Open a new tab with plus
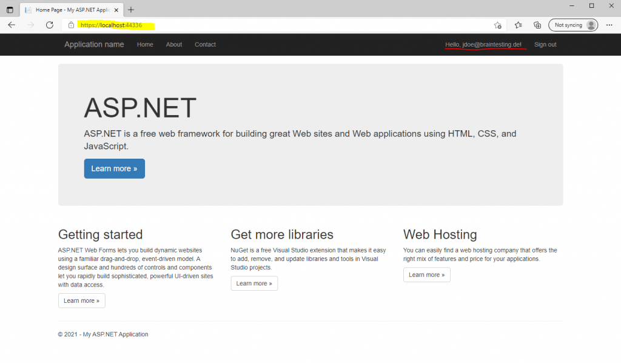 pyautogui.click(x=131, y=10)
